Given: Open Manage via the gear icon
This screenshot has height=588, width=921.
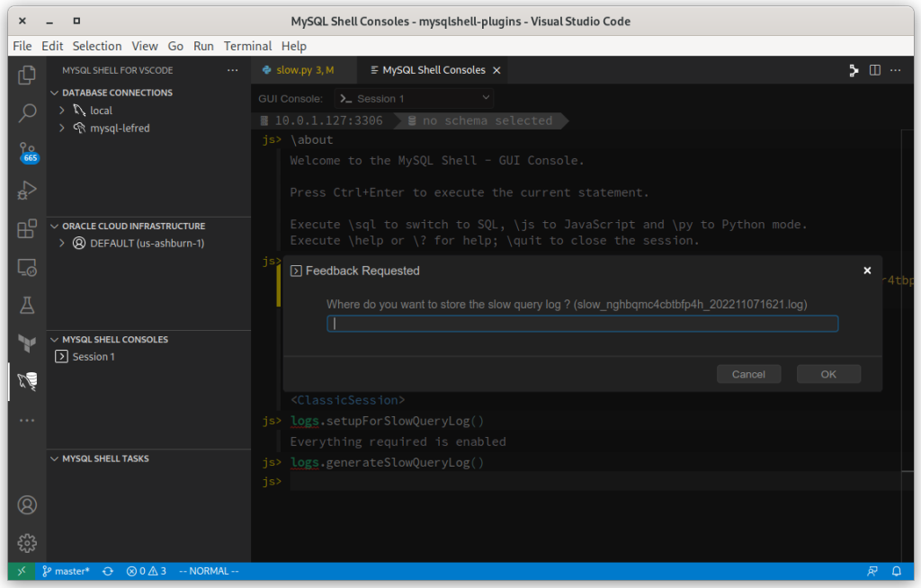Looking at the screenshot, I should pos(27,542).
